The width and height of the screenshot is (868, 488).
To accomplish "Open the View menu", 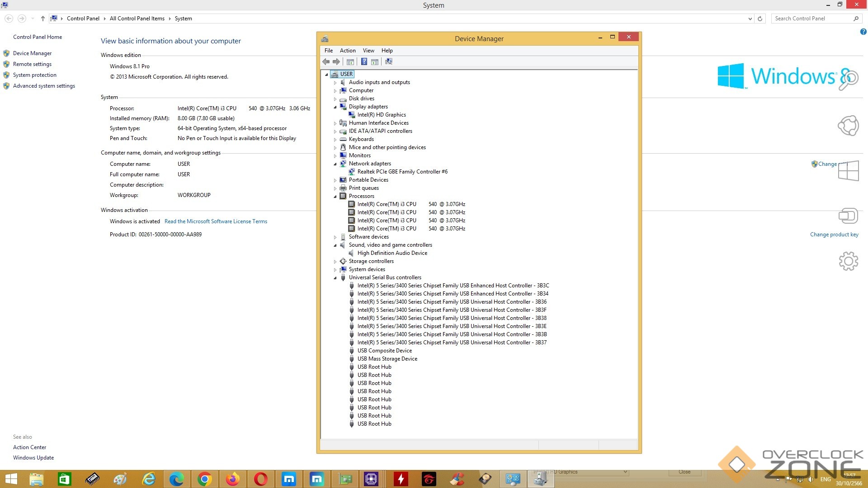I will coord(368,51).
